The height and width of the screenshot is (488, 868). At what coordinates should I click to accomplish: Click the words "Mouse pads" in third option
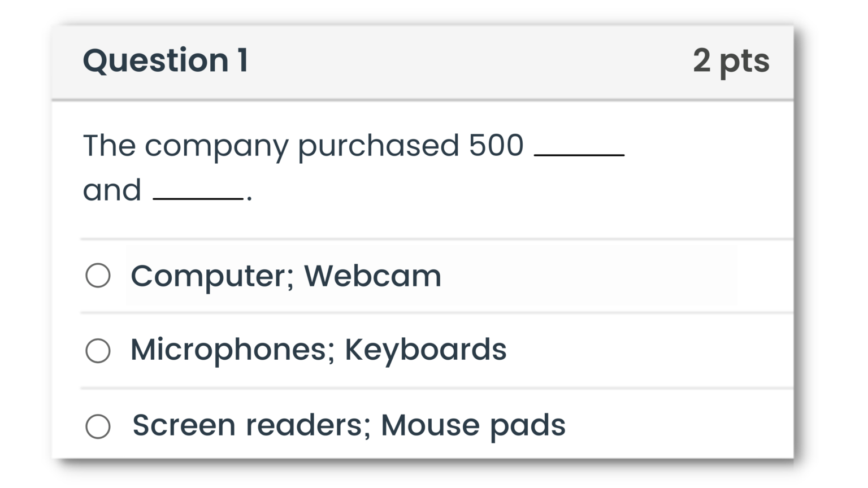(473, 425)
